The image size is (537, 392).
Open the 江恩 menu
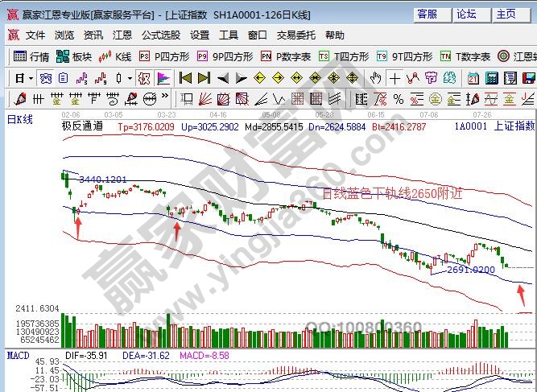tap(122, 35)
